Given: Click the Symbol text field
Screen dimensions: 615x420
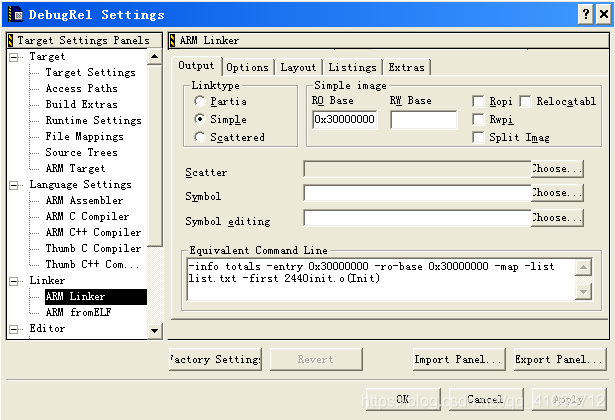Looking at the screenshot, I should [x=417, y=193].
